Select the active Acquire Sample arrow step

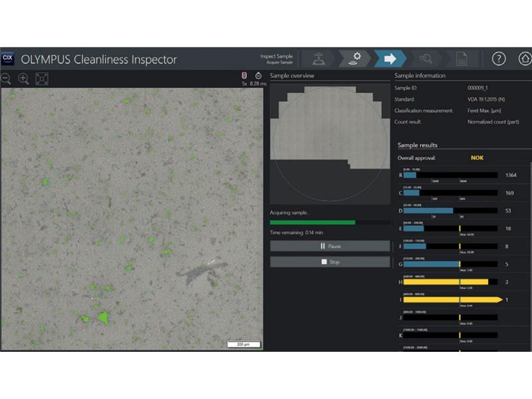pyautogui.click(x=390, y=59)
